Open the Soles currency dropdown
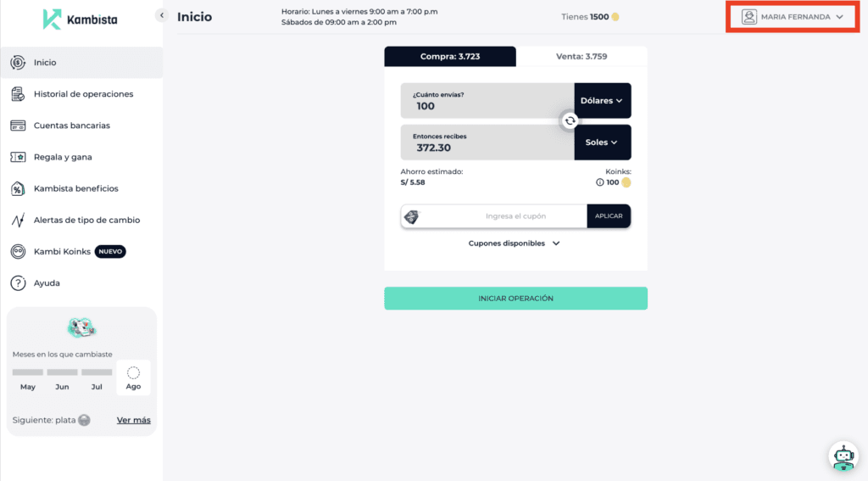Screen dimensions: 868x481 click(602, 143)
